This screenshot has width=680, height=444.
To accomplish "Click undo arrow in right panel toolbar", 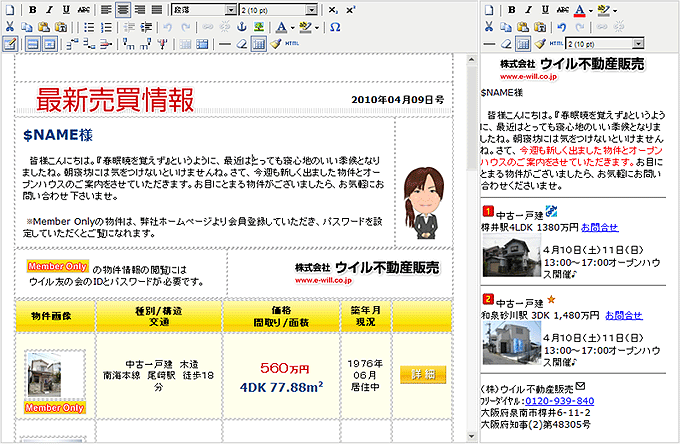I will coord(561,27).
